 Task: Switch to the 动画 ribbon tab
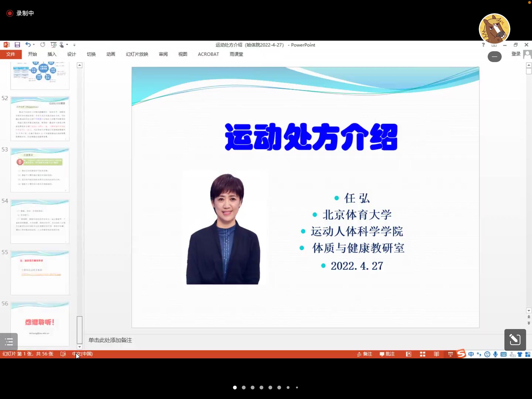click(111, 54)
